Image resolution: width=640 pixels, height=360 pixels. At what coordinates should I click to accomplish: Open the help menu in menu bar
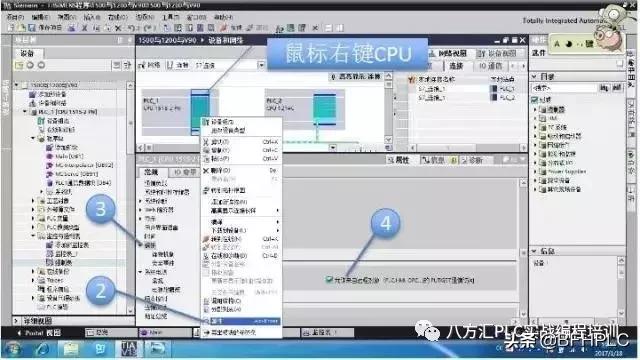(x=223, y=17)
